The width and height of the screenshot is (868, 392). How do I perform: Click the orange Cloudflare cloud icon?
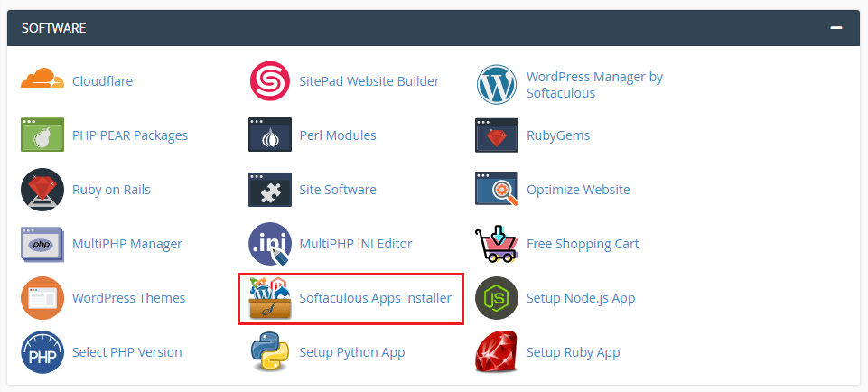click(x=42, y=79)
